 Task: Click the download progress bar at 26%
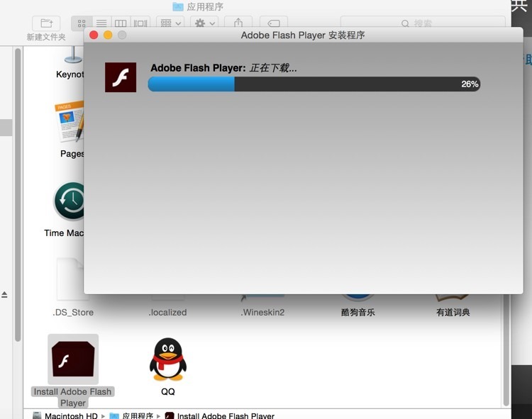[314, 84]
